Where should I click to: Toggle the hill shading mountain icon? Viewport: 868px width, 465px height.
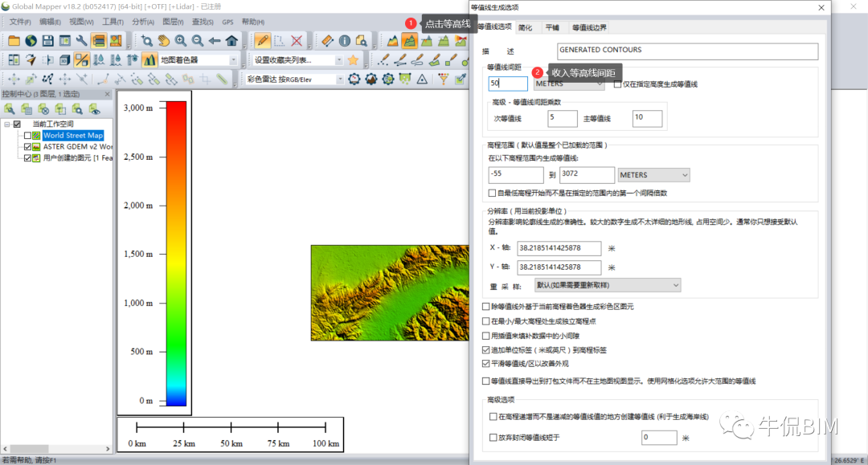click(x=149, y=59)
